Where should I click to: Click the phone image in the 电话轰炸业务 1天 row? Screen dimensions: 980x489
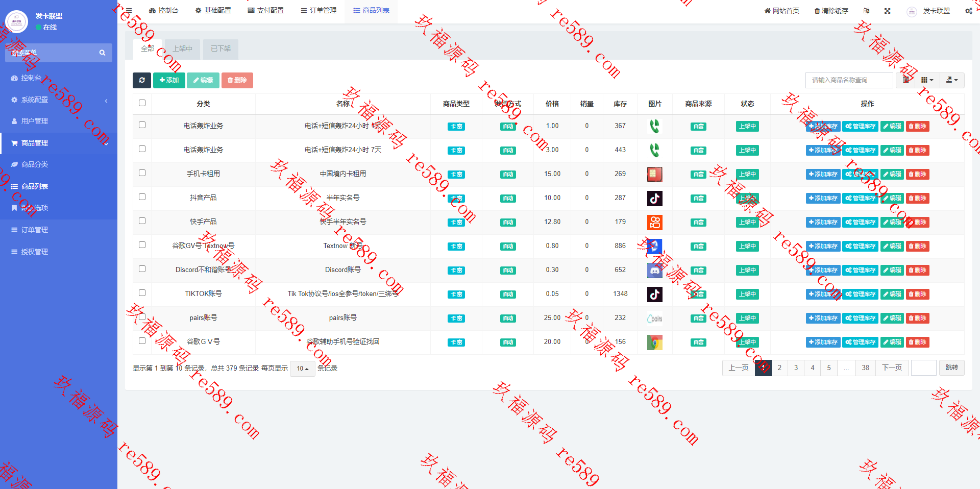(655, 126)
